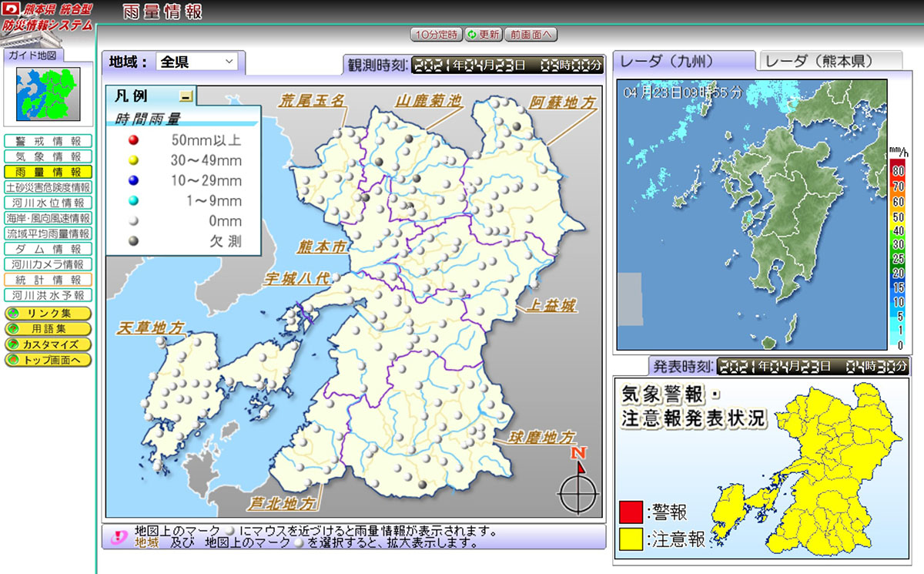Open カスタマイズ customization settings
This screenshot has width=924, height=574.
(48, 344)
